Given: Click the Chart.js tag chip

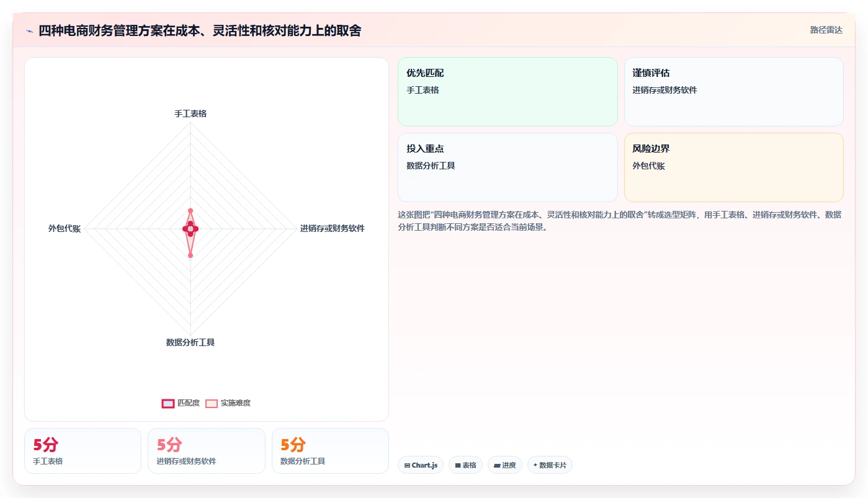Looking at the screenshot, I should [421, 465].
